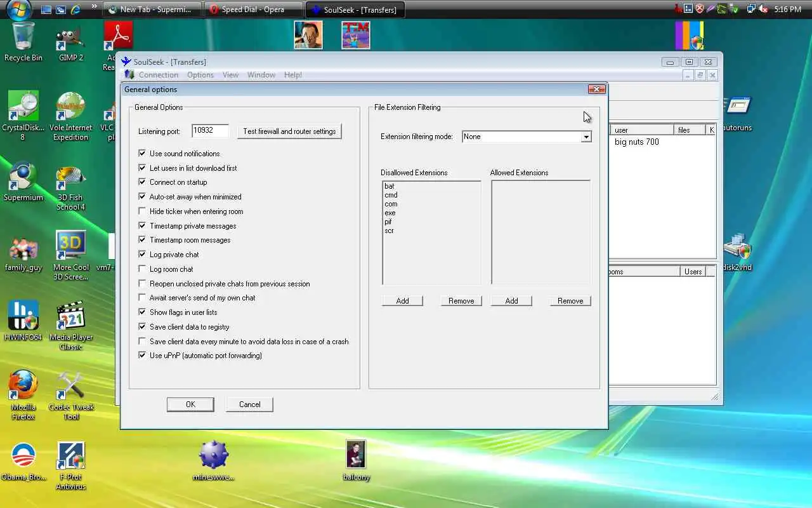
Task: Click Remove under Allowed Extensions
Action: 570,301
